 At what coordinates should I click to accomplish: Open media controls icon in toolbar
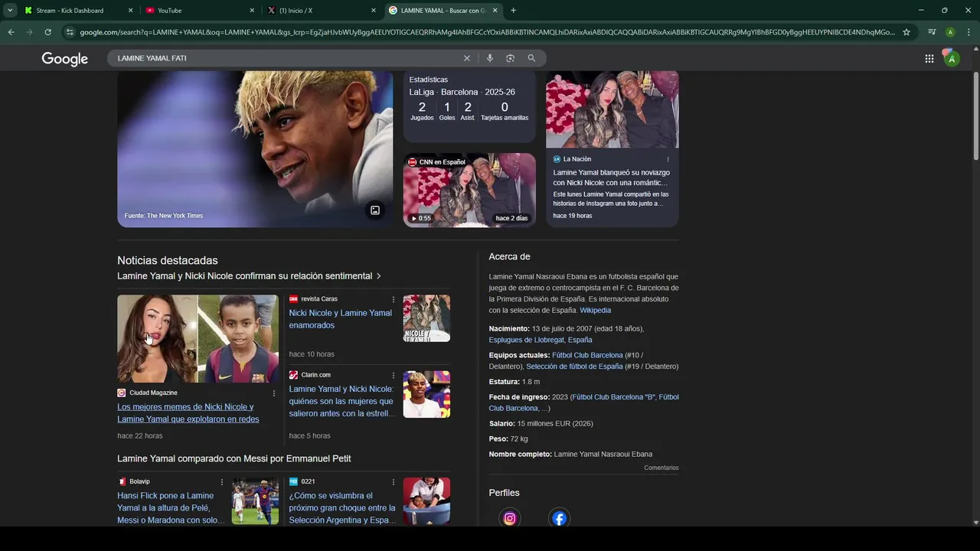(x=932, y=32)
